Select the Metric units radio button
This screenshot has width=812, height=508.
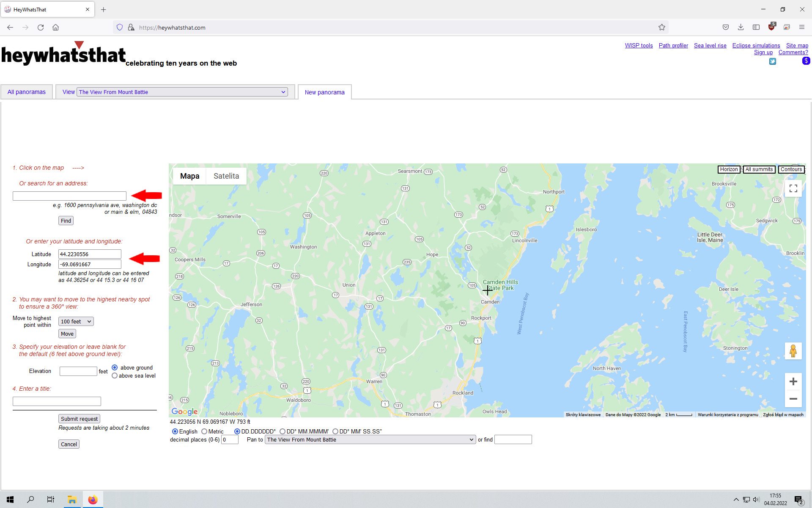point(205,431)
